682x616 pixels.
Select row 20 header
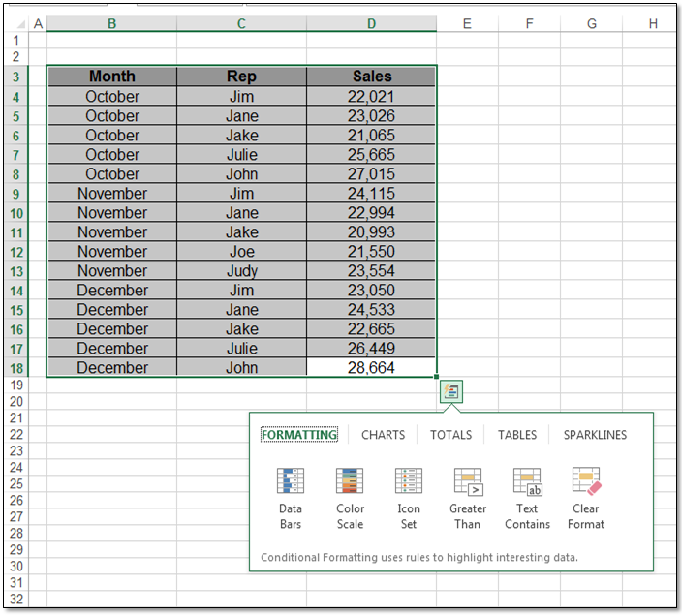click(x=16, y=401)
